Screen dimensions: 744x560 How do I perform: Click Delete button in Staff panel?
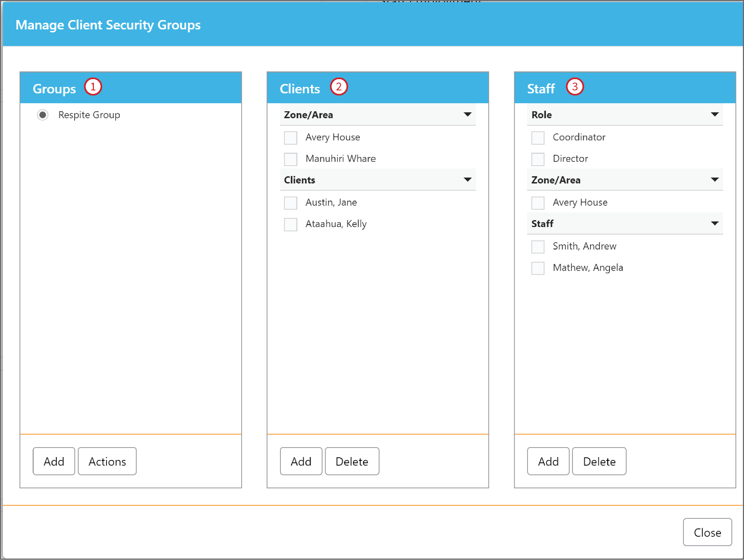(599, 461)
